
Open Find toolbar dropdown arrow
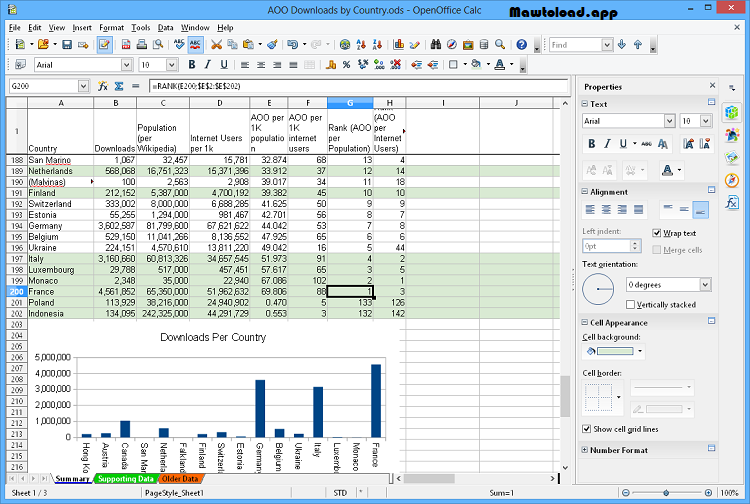click(x=607, y=44)
